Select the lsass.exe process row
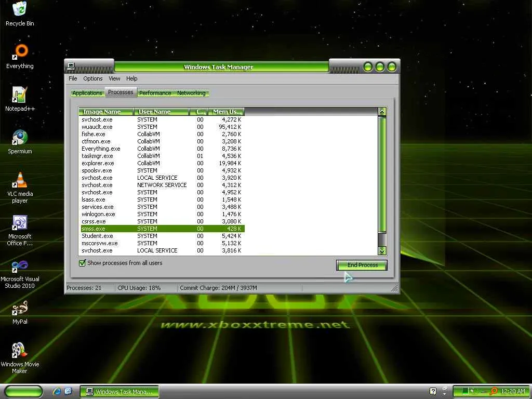 (x=162, y=200)
